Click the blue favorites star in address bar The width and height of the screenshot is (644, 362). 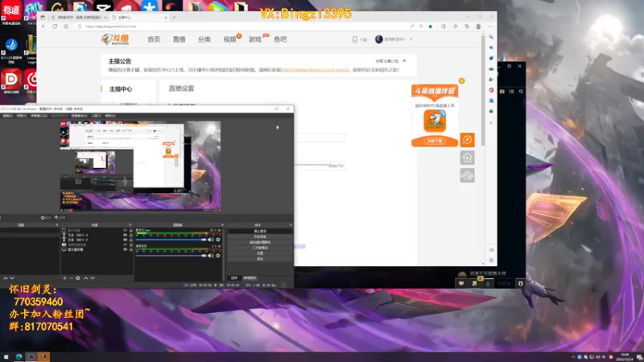(431, 27)
